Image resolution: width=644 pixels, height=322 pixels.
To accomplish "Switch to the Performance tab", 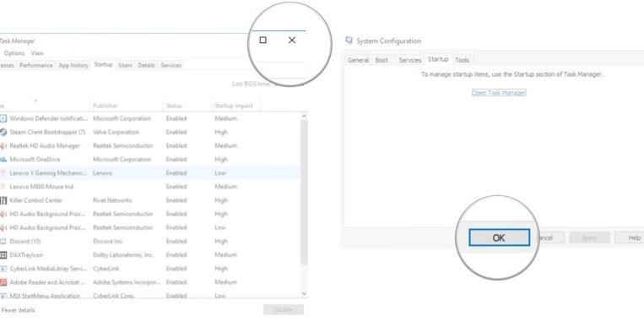I will click(36, 65).
